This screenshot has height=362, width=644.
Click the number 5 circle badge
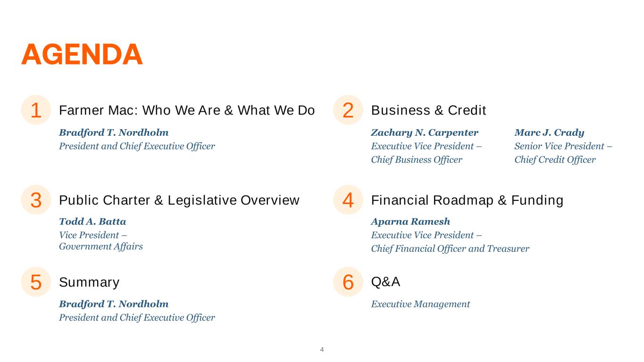point(36,282)
